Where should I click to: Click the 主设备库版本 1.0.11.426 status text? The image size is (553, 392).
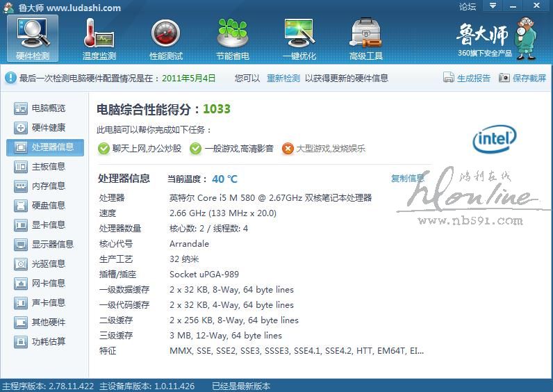point(147,386)
